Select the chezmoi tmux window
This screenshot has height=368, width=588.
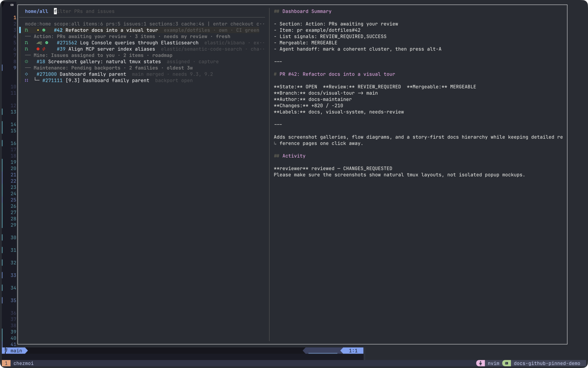pyautogui.click(x=24, y=363)
